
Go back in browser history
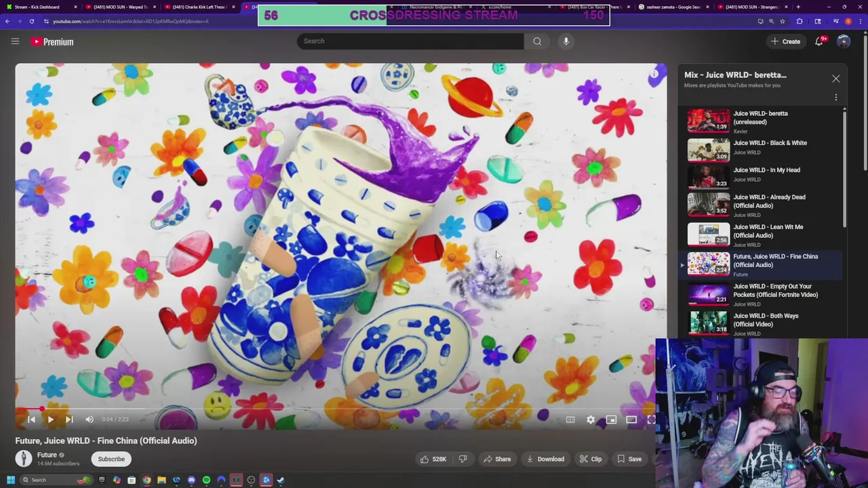click(7, 21)
